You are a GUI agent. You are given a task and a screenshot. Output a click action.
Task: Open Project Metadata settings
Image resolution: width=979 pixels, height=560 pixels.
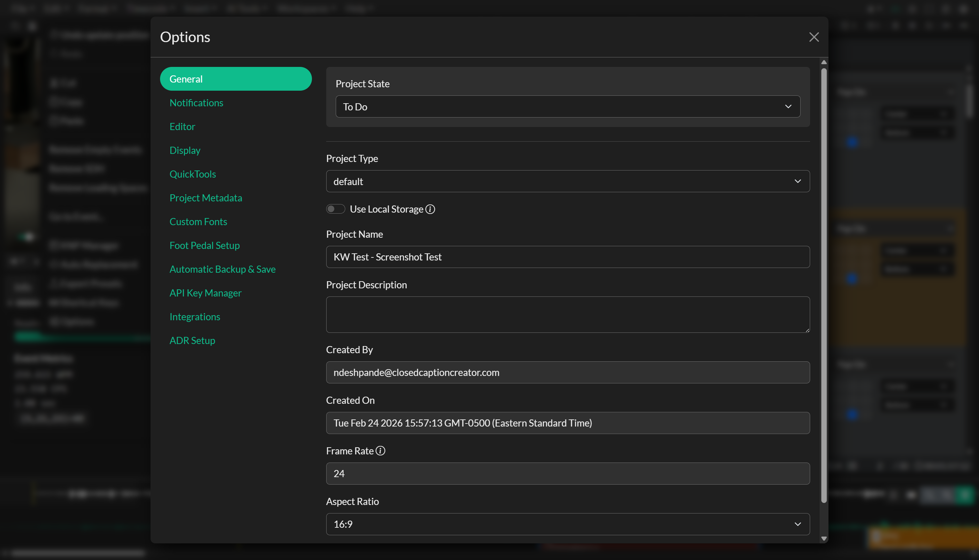(x=206, y=198)
